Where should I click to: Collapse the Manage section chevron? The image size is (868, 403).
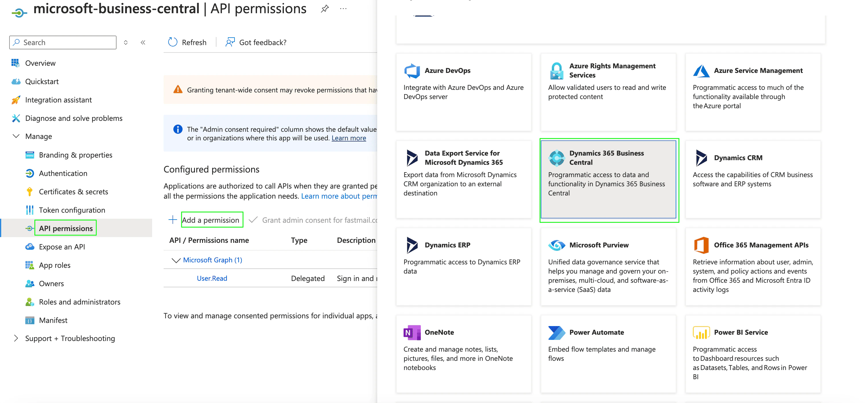16,136
